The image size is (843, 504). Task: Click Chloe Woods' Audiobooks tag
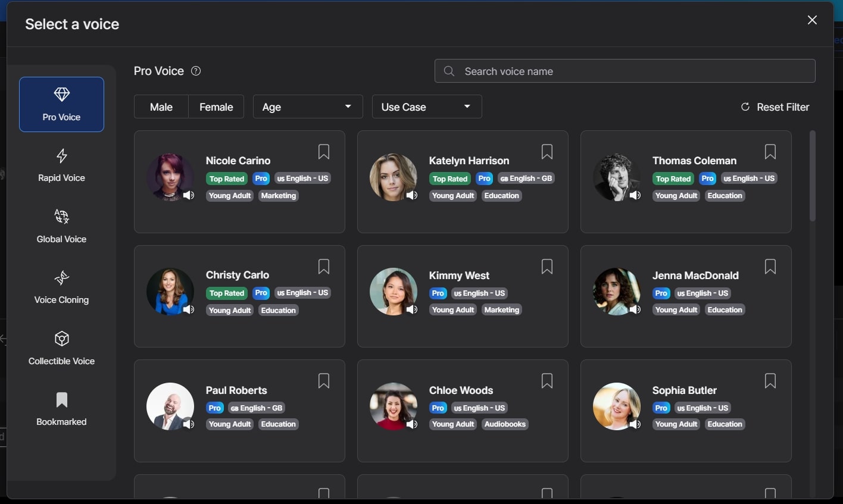pos(505,424)
